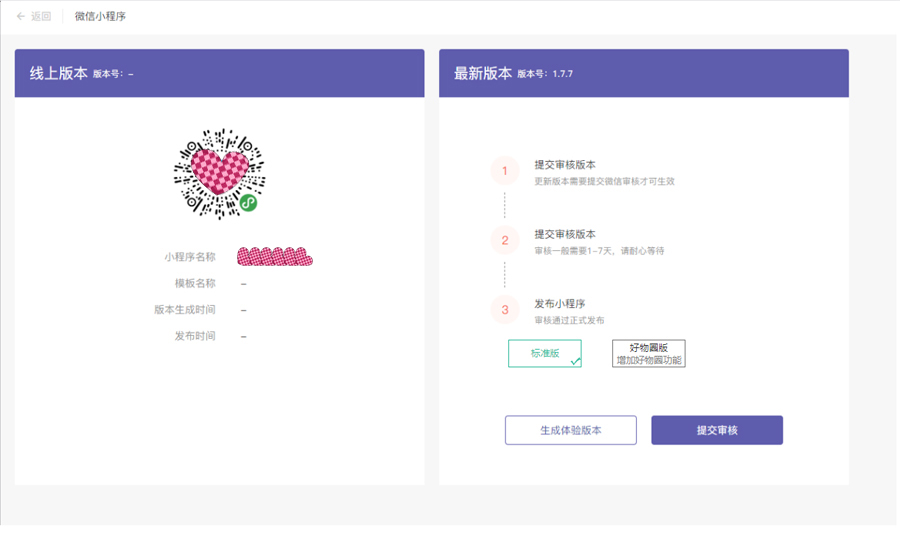Select the 标准版 version option
Screen dimensions: 900x534
[545, 353]
